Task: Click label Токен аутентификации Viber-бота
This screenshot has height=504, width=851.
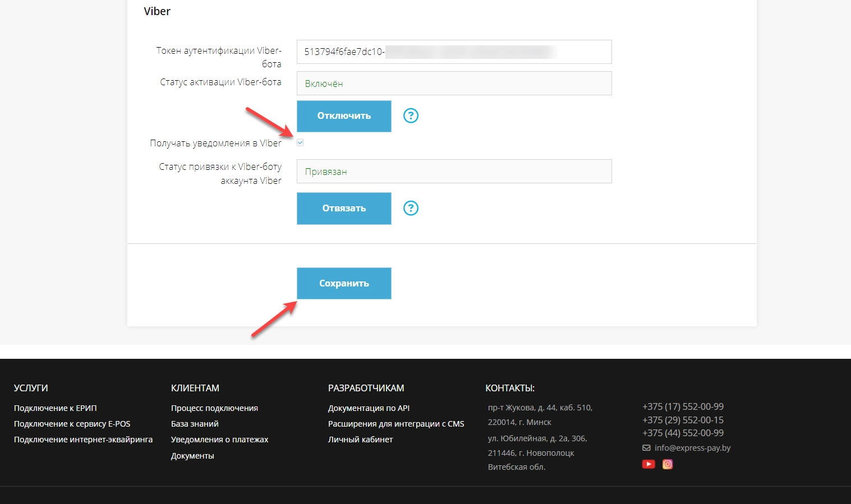Action: pos(219,57)
